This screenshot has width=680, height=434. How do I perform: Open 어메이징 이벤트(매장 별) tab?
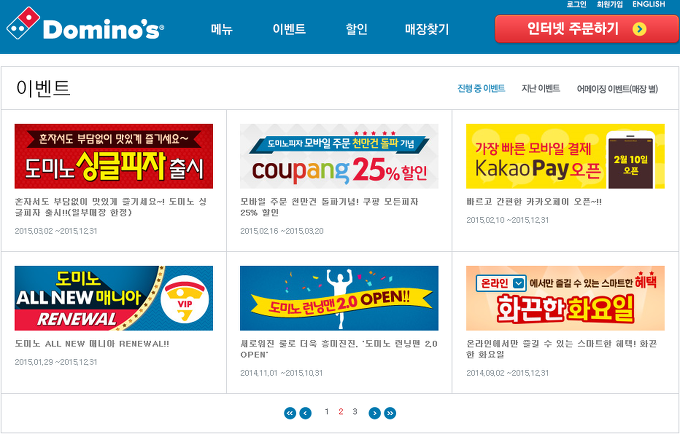(x=617, y=89)
